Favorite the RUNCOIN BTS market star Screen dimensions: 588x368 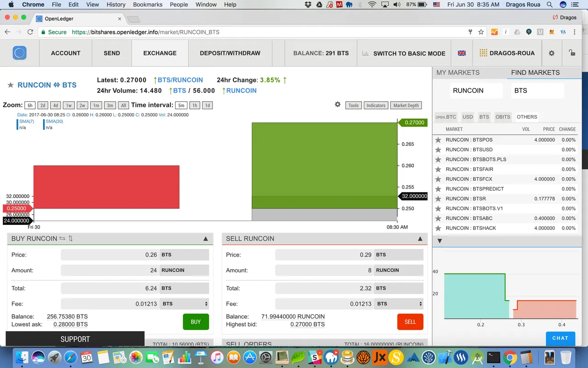(11, 85)
